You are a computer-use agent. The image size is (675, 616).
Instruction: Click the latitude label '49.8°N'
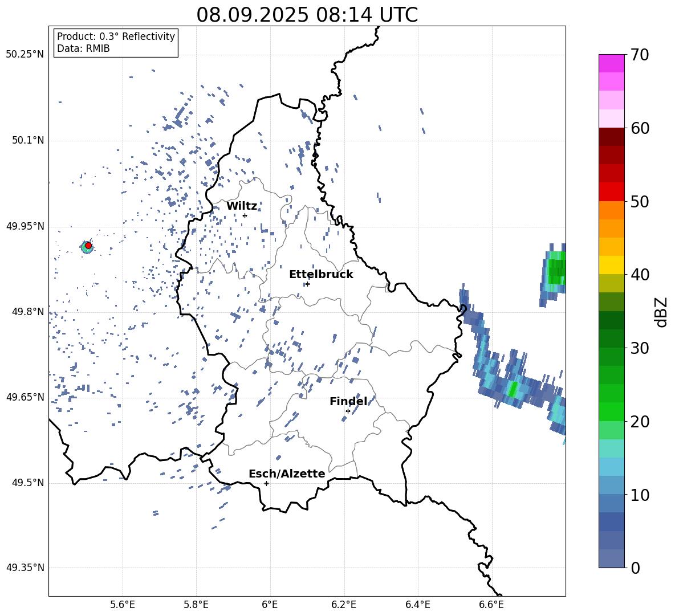28,312
